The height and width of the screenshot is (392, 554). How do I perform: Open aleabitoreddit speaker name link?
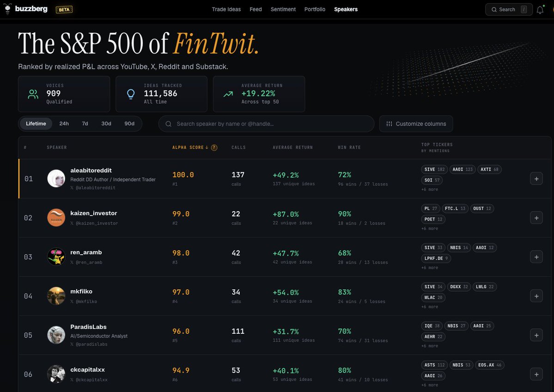pos(91,171)
